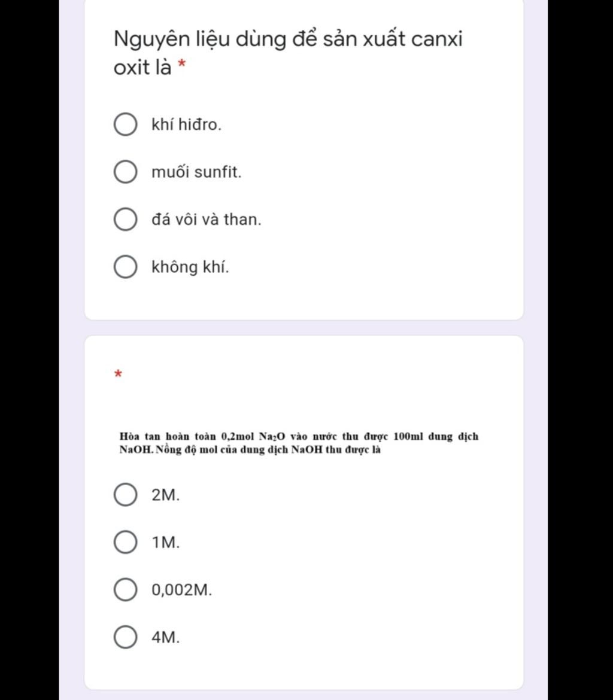Click the canxi oxit question title
Image resolution: width=613 pixels, height=700 pixels.
point(288,53)
